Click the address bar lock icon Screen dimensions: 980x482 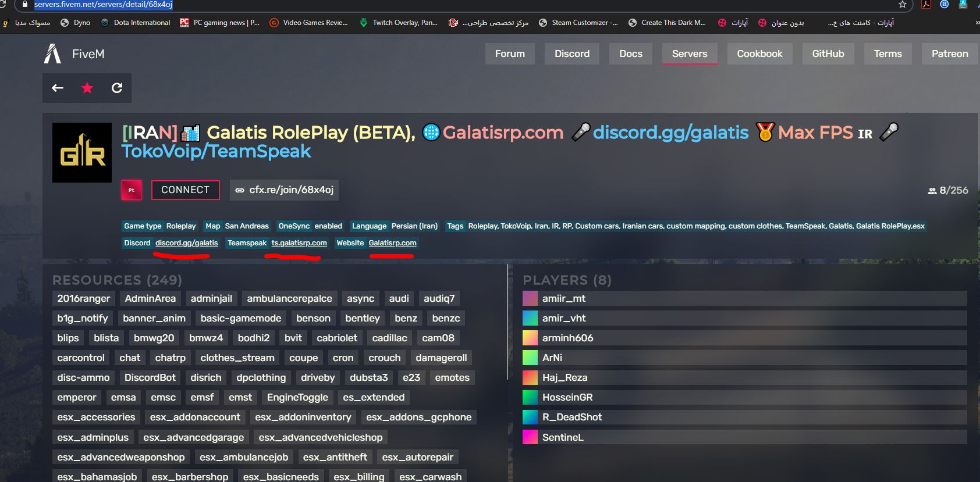click(24, 4)
